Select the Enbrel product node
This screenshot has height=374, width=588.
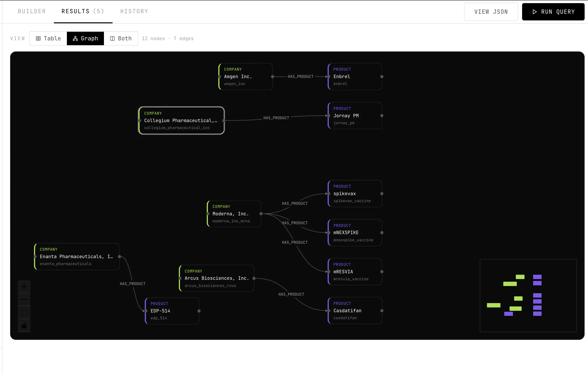click(x=355, y=77)
